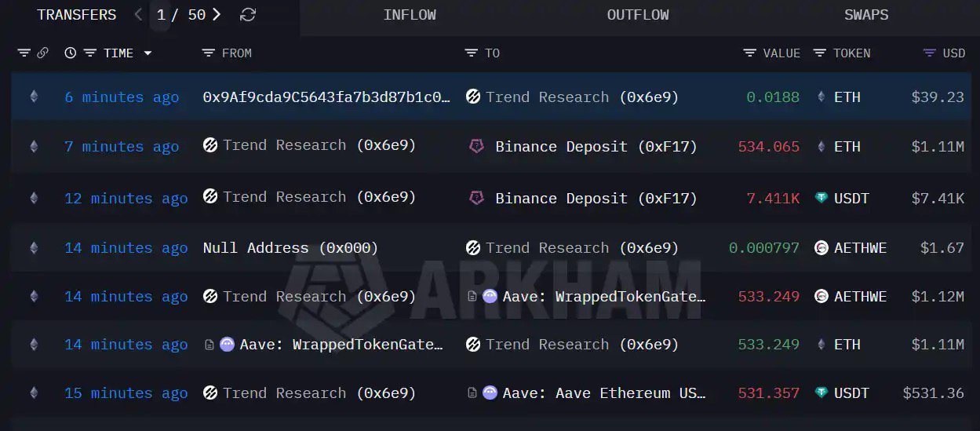
Task: Open the chain filter in header row
Action: click(24, 53)
